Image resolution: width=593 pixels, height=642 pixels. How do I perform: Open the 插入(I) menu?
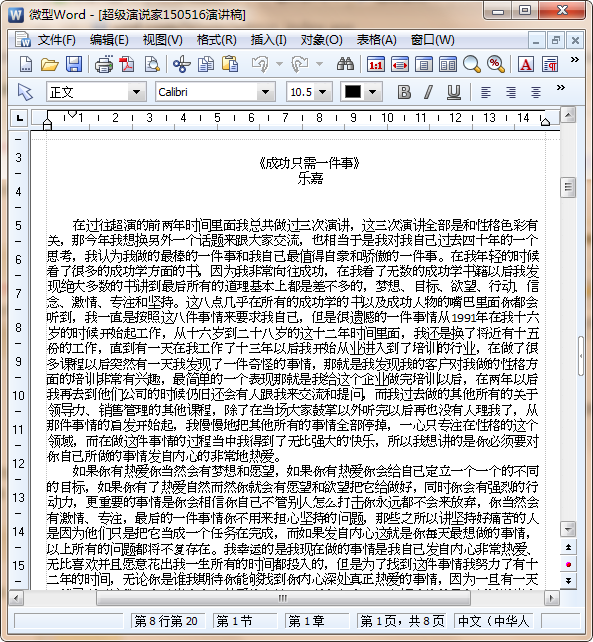tap(269, 40)
